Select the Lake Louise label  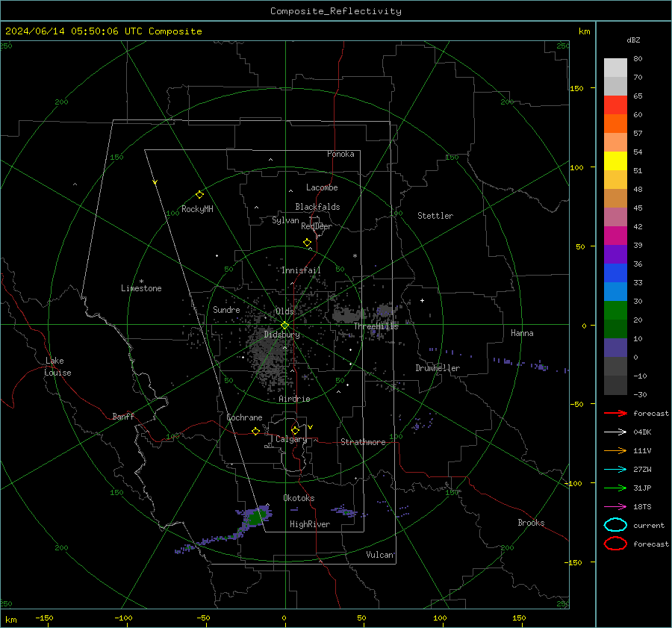pos(58,367)
